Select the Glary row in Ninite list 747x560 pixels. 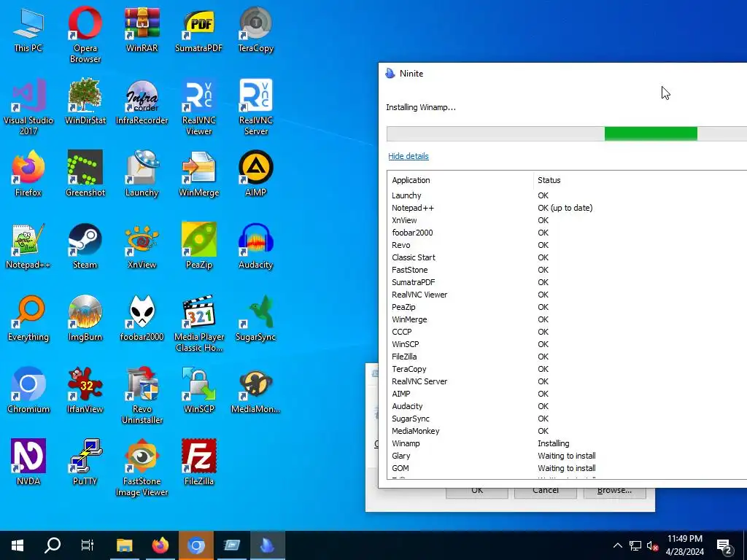click(567, 456)
